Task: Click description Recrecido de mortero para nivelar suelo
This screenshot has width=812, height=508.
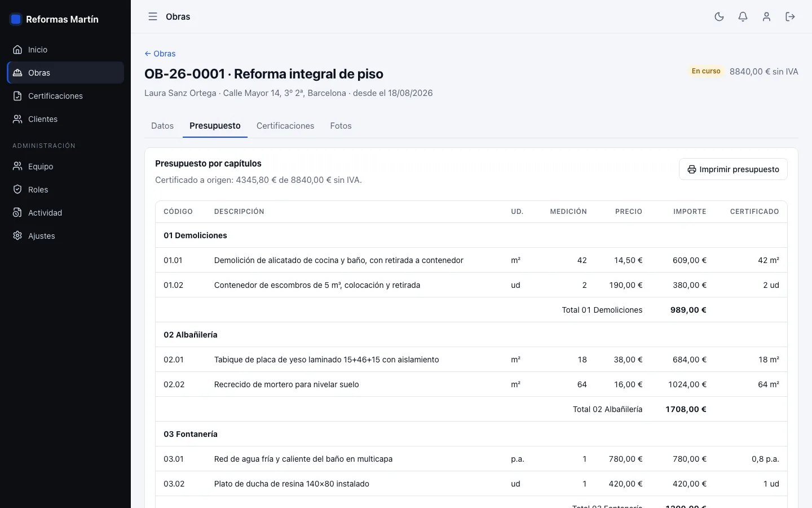Action: (286, 384)
